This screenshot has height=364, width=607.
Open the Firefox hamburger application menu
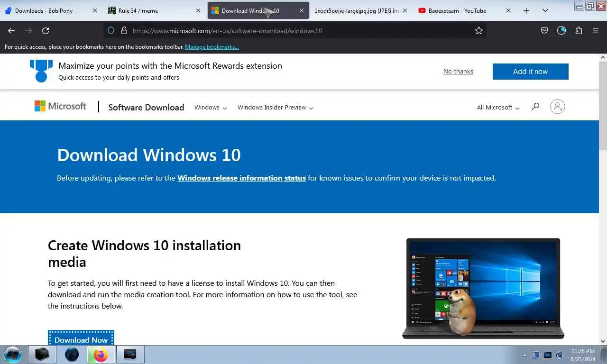click(x=596, y=30)
